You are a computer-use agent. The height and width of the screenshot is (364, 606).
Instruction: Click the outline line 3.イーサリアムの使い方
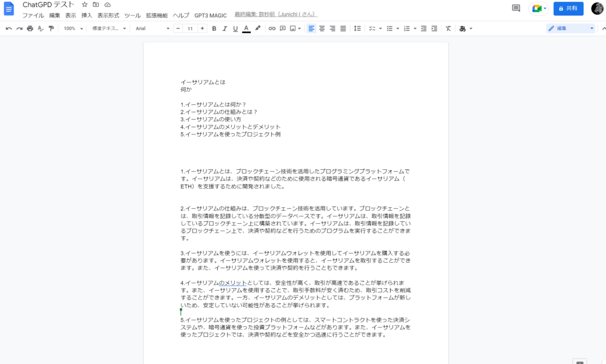(x=211, y=120)
